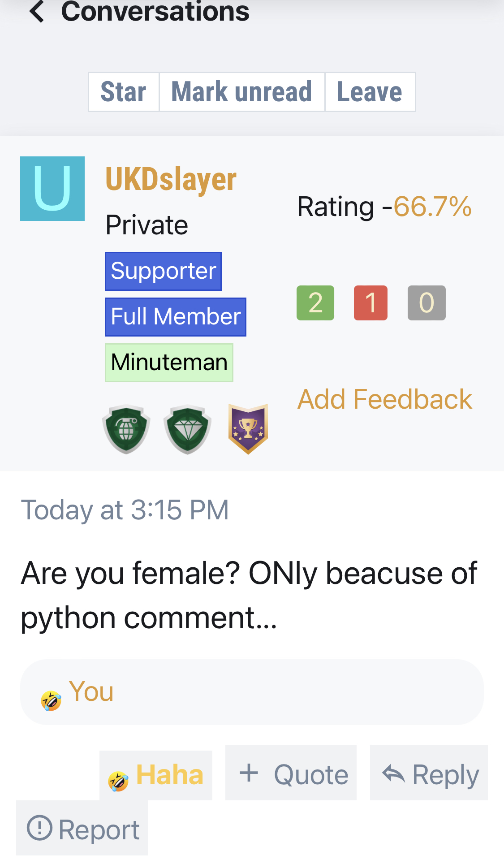Image resolution: width=504 pixels, height=868 pixels.
Task: Mark the conversation unread
Action: 242,92
